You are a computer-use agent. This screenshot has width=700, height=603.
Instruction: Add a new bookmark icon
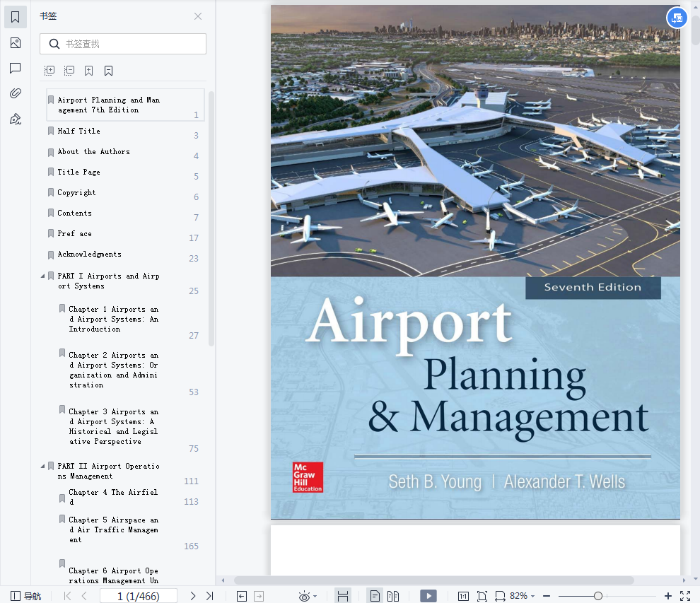tap(89, 71)
